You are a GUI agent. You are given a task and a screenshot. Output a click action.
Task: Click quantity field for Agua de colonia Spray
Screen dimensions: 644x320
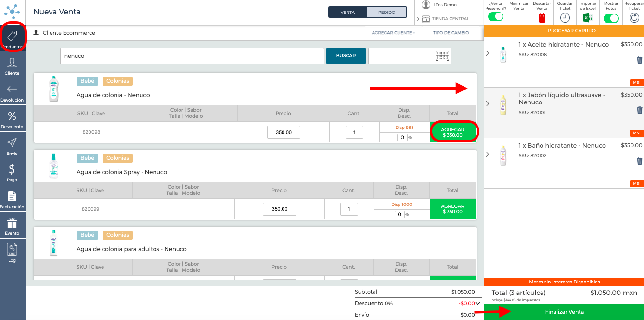349,209
